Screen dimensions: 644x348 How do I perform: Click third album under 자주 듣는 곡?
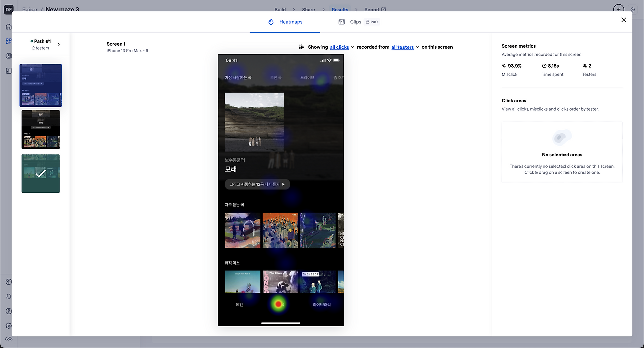pyautogui.click(x=317, y=230)
